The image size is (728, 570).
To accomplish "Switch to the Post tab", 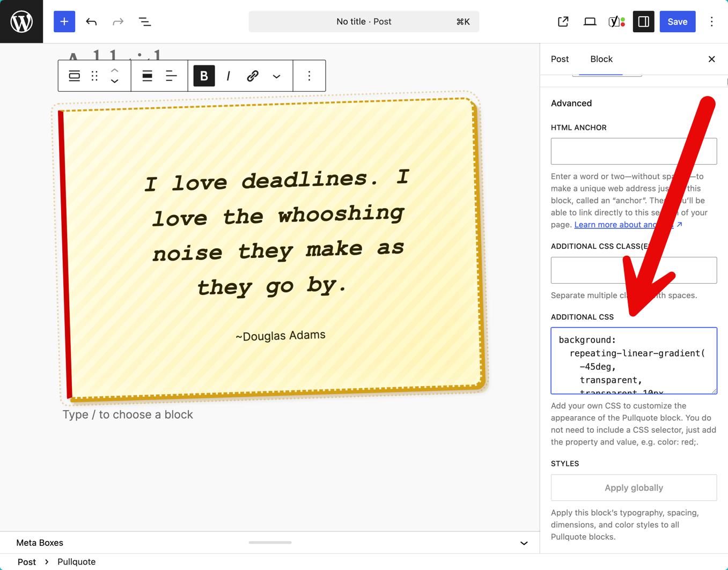I will (x=560, y=59).
